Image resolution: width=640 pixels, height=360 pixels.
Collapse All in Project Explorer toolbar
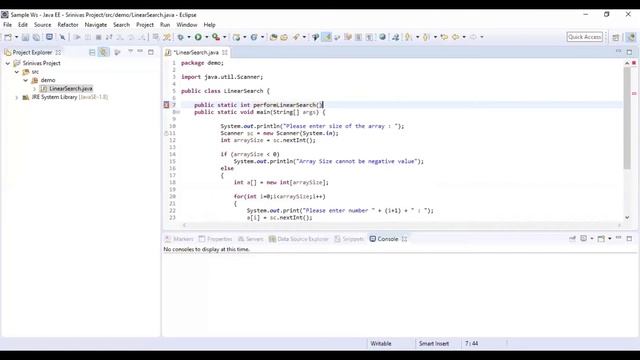(x=92, y=52)
